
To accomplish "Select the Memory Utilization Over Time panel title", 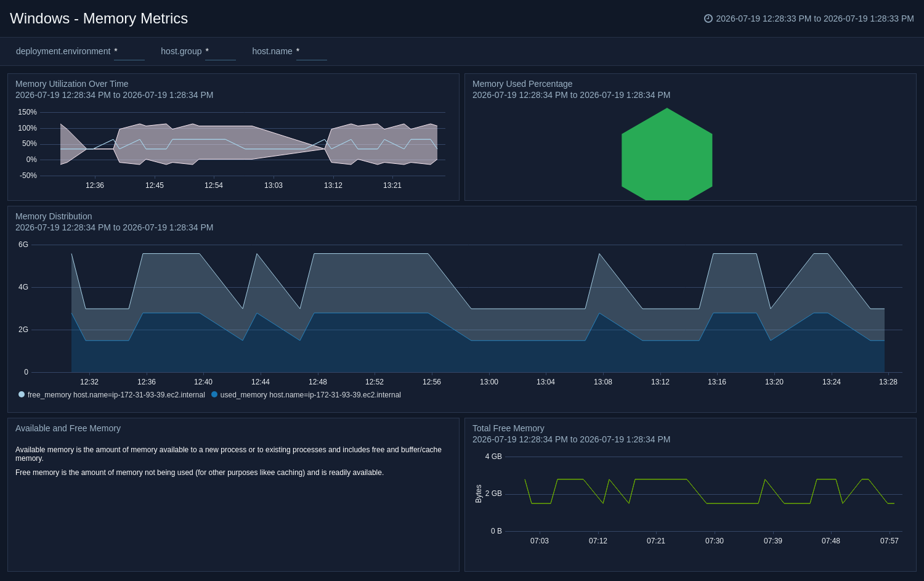I will pos(72,84).
